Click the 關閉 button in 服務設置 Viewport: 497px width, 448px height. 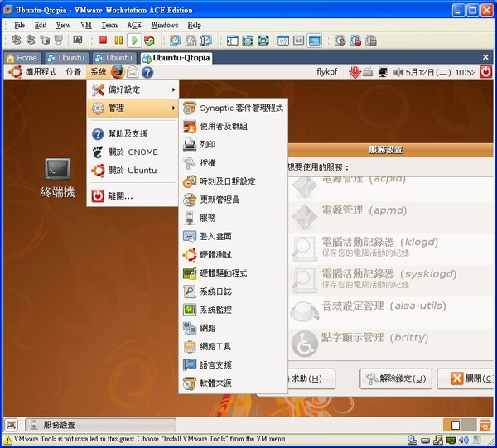[466, 378]
